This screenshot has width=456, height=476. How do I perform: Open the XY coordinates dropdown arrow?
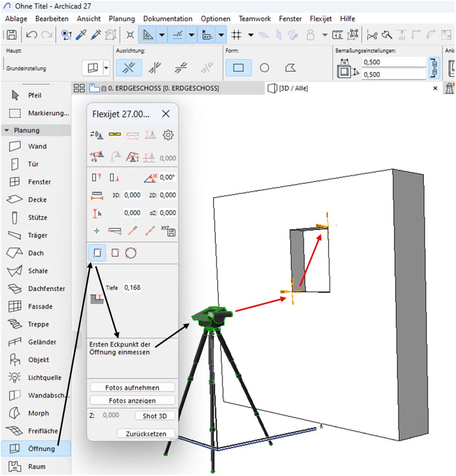tap(221, 35)
